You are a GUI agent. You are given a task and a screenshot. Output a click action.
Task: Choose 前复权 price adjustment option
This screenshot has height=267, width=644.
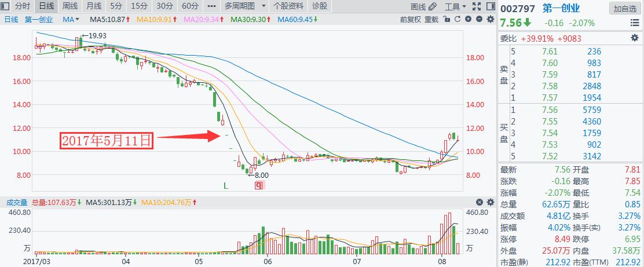(410, 19)
